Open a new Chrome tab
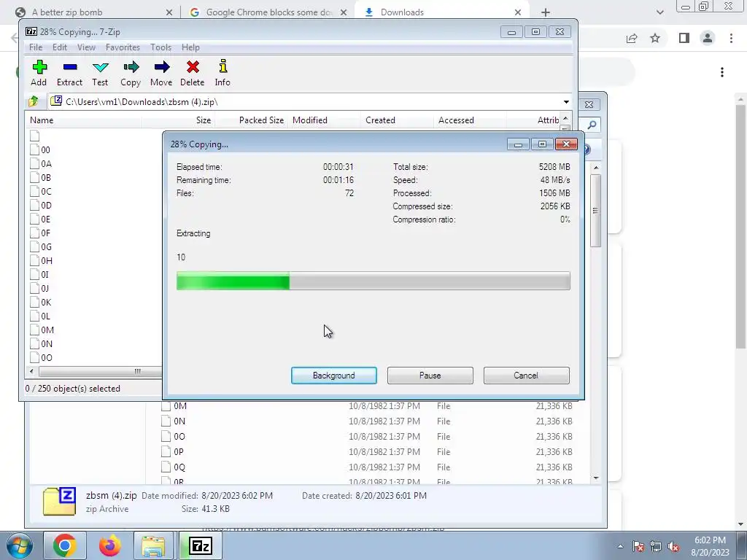This screenshot has width=747, height=560. click(x=546, y=12)
